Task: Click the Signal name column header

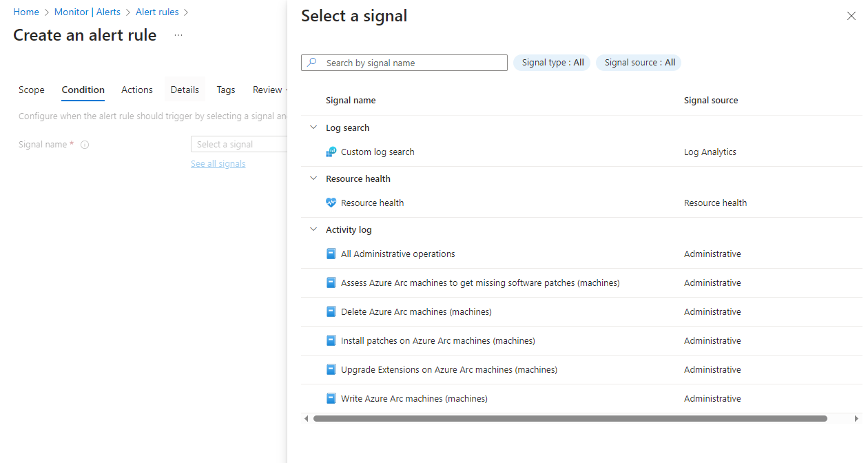Action: pyautogui.click(x=351, y=100)
